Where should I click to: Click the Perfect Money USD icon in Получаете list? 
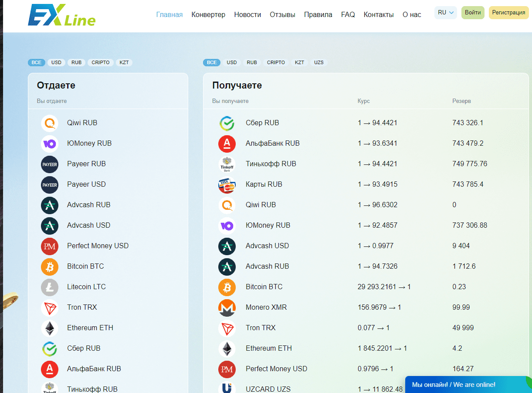click(x=227, y=369)
